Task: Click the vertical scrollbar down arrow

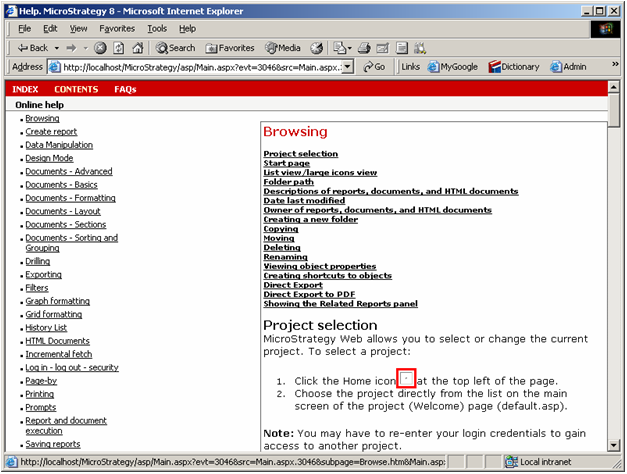Action: (614, 445)
